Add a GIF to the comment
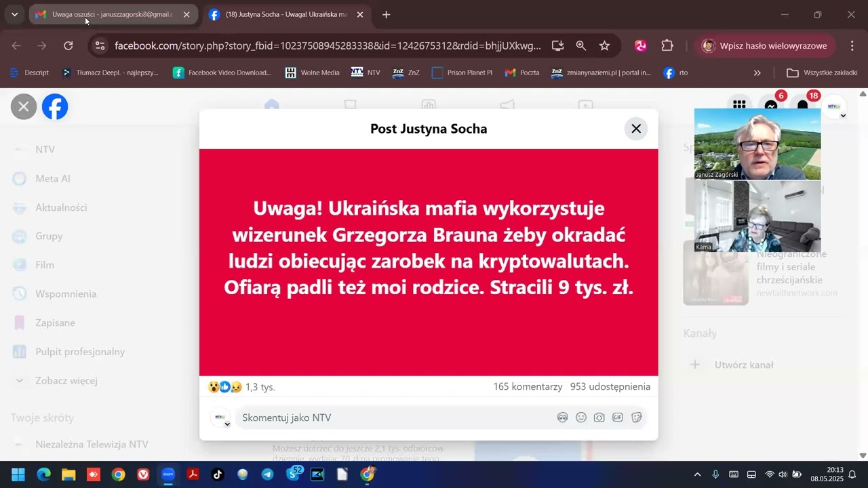The image size is (868, 488). (x=618, y=418)
